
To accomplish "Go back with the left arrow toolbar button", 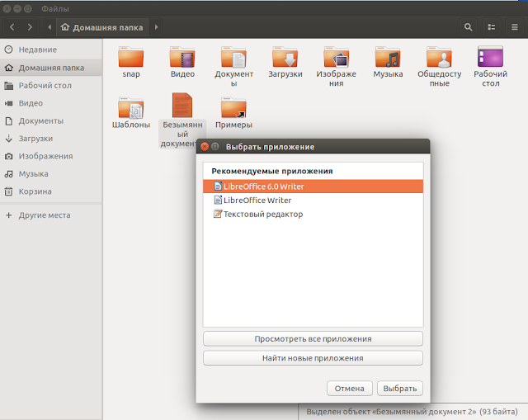I will tap(12, 27).
